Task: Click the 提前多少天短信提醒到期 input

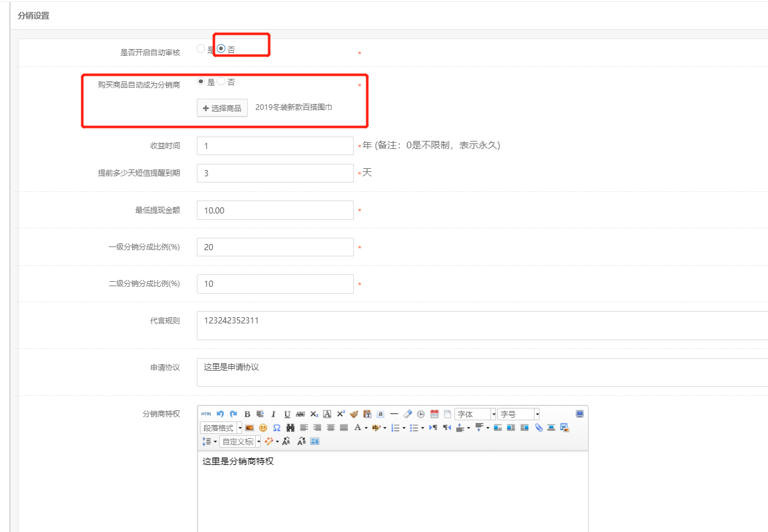Action: pos(275,173)
